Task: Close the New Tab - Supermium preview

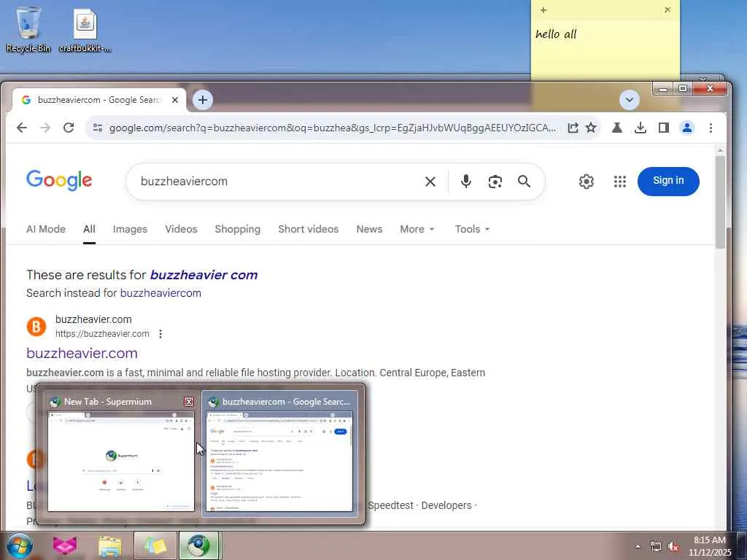Action: (189, 402)
